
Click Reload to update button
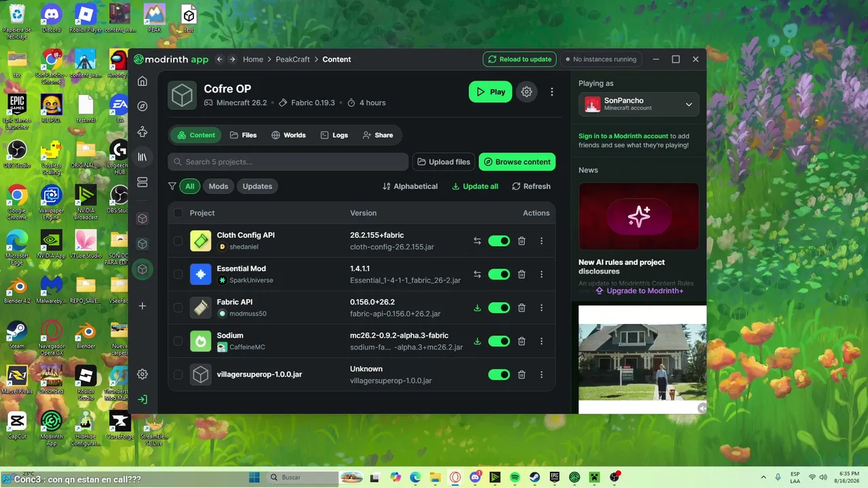pos(519,59)
